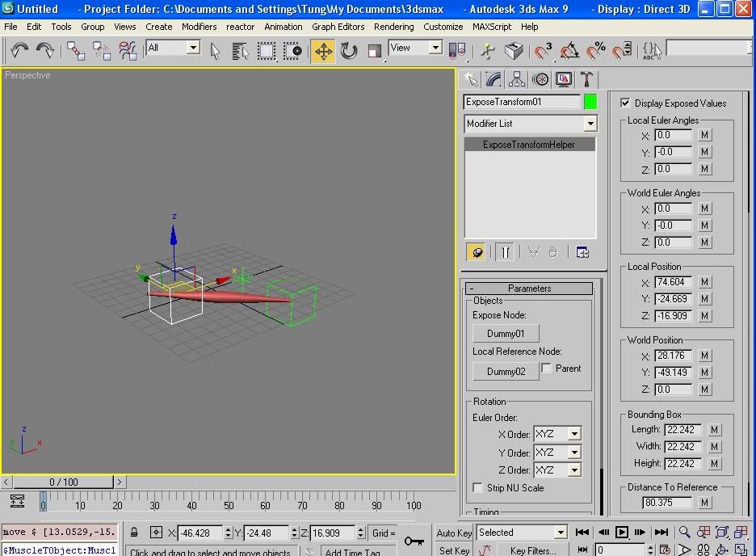Screen dimensions: 756x556
Task: Open the View coordinate system dropdown
Action: coord(435,47)
